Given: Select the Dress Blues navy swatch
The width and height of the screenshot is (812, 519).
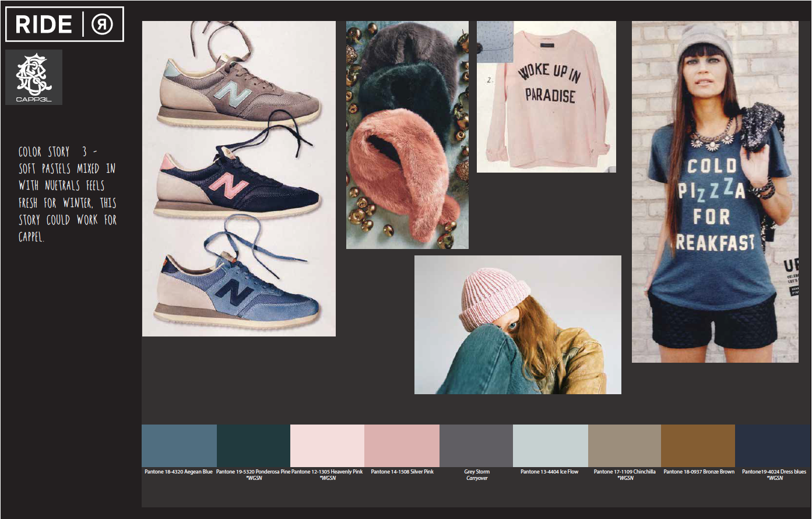Looking at the screenshot, I should point(773,446).
